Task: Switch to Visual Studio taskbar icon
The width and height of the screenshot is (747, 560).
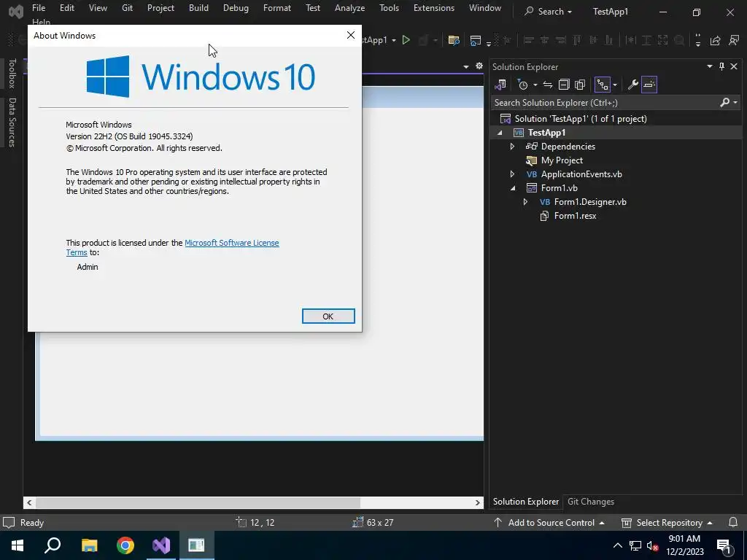Action: tap(161, 545)
